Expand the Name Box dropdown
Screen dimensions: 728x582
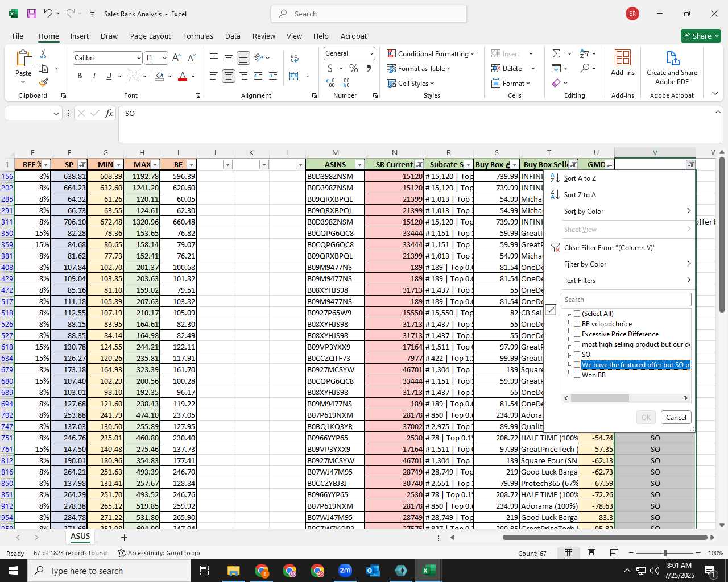[56, 114]
